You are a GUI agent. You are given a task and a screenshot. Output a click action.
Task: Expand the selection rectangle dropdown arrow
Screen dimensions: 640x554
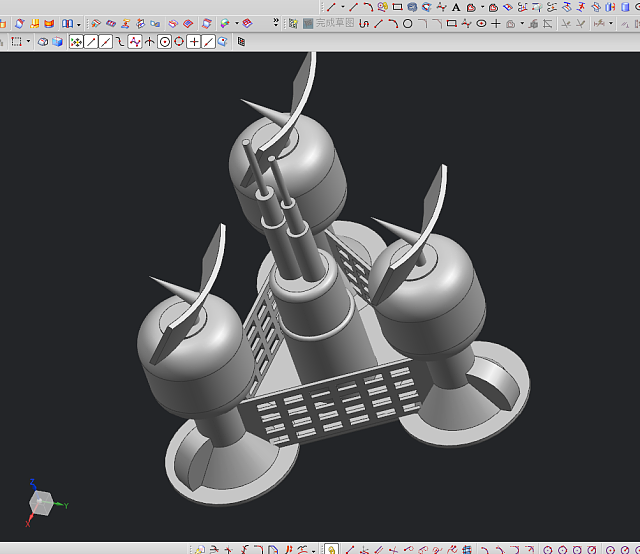pos(28,41)
